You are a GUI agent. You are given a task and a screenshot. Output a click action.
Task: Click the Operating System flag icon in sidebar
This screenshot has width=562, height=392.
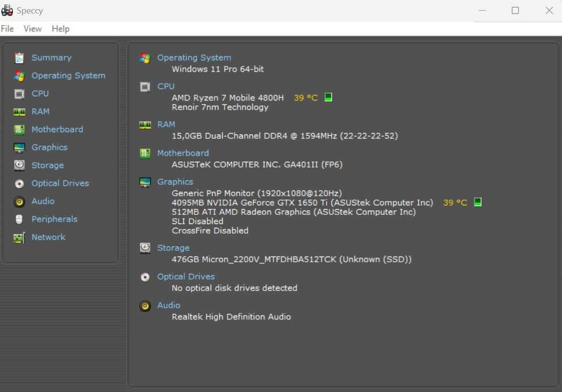[x=19, y=76]
